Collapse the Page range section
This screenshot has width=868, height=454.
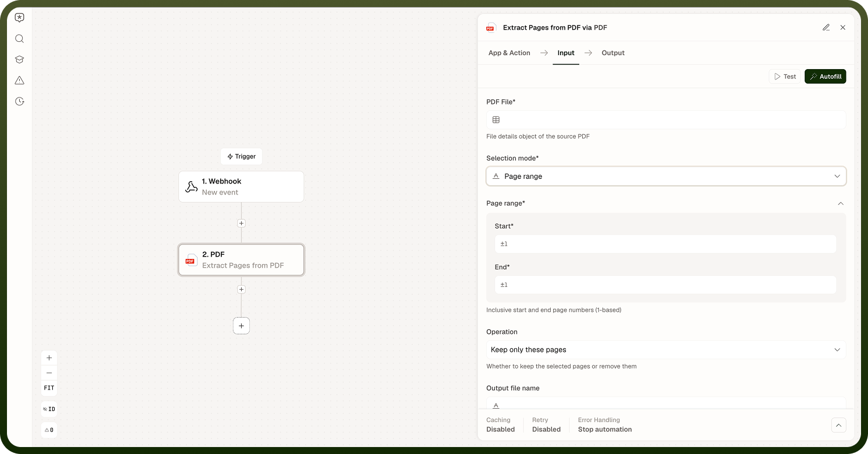coord(840,203)
